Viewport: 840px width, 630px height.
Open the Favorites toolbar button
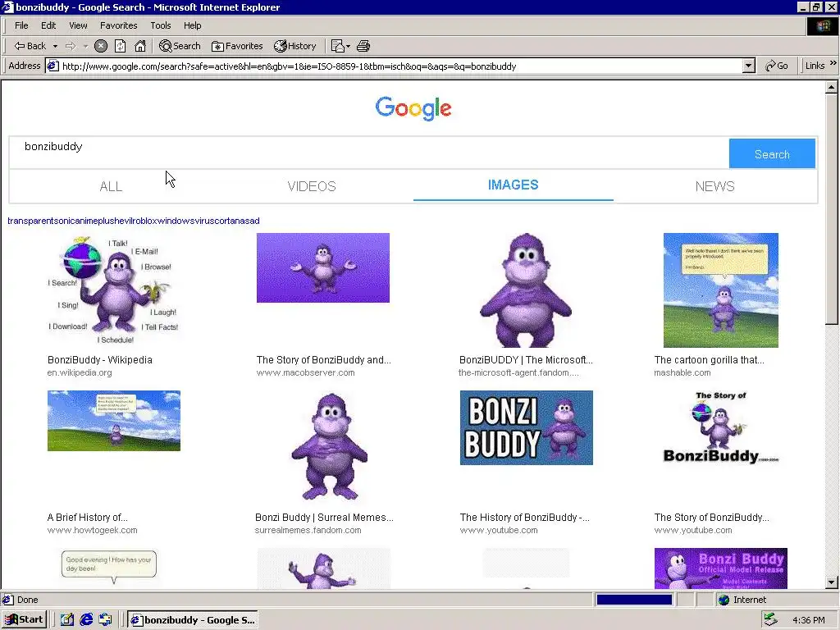point(237,46)
